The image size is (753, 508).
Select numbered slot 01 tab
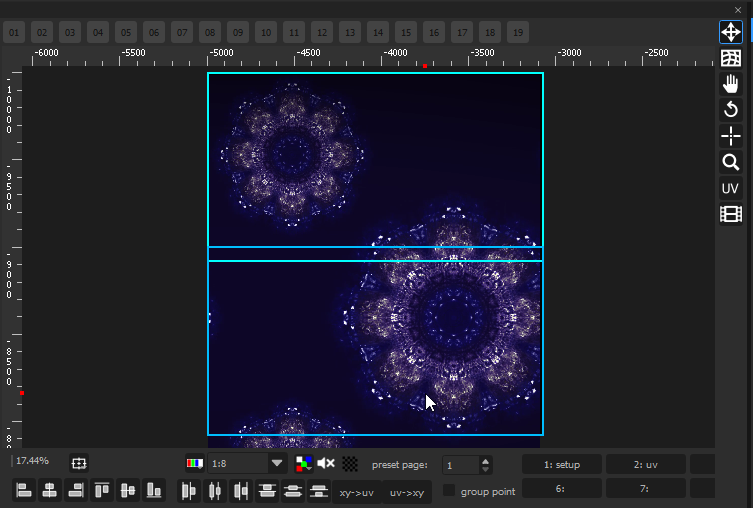(x=15, y=33)
